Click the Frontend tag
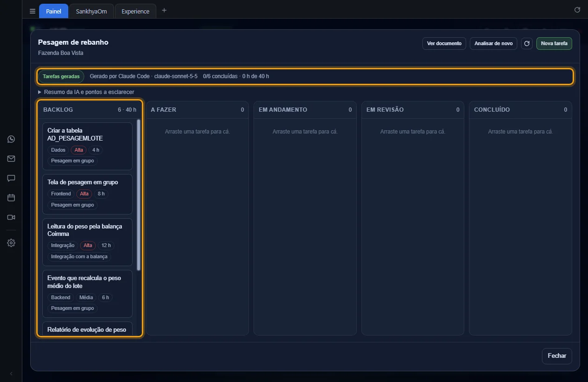Screen dimensions: 588x382 61,194
